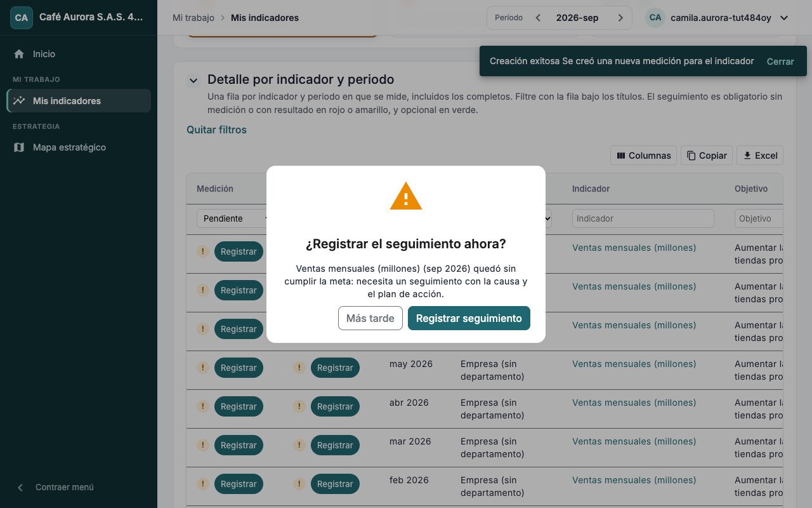Click the Mis indicadores chart icon
Viewport: 812px width, 508px height.
19,101
